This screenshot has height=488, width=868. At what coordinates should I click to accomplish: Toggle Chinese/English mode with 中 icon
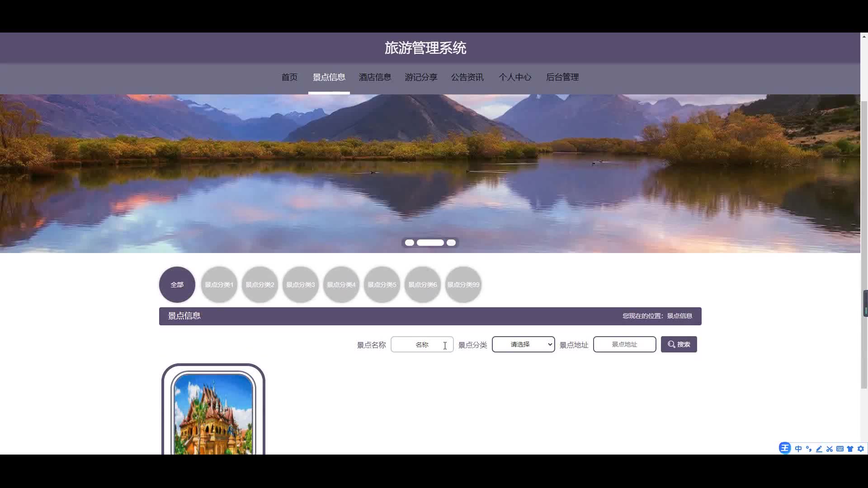point(798,449)
